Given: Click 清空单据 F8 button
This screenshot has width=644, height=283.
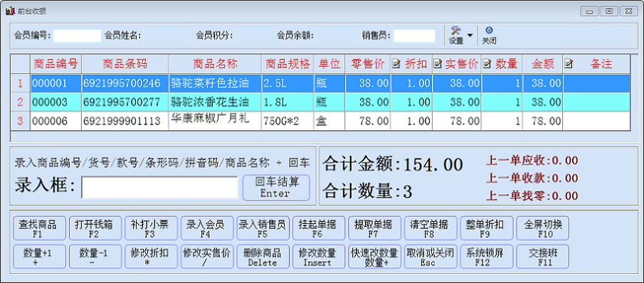Looking at the screenshot, I should pos(431,228).
